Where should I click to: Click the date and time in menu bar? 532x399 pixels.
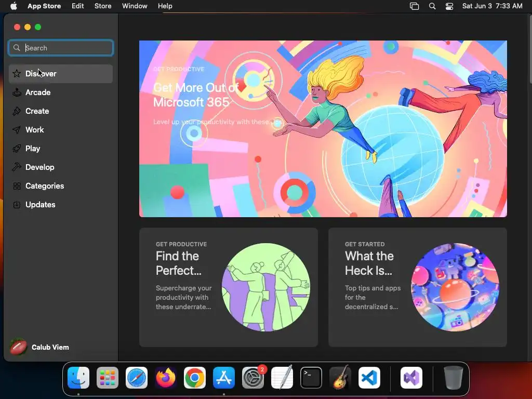493,6
